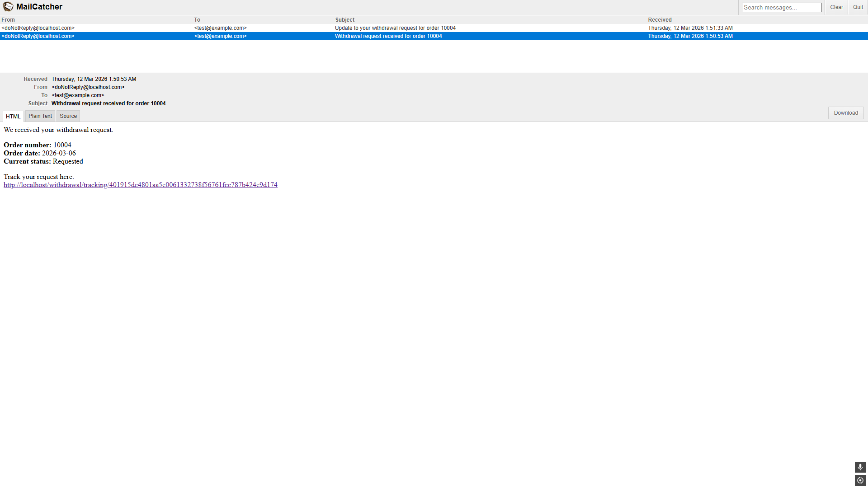Select the 'Withdrawal request received' message row

pyautogui.click(x=388, y=36)
